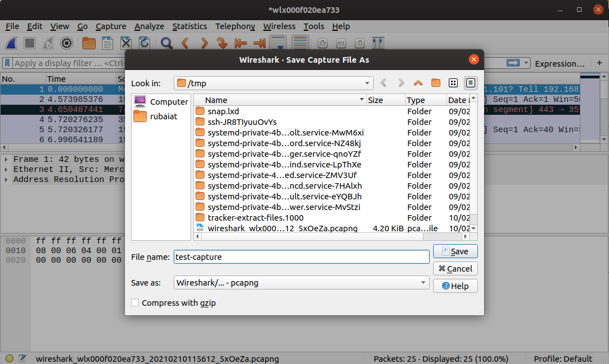Reload the current capture file
This screenshot has width=609, height=364.
(144, 43)
